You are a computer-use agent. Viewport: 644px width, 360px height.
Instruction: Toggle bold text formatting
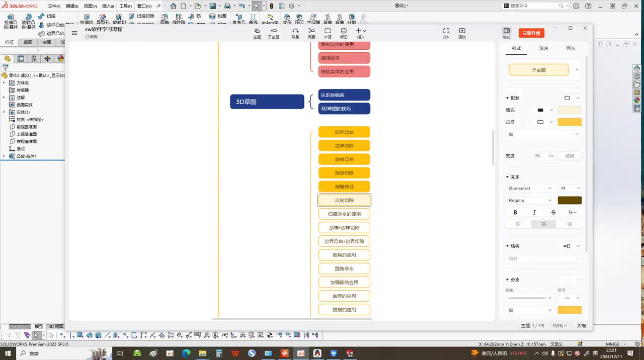pyautogui.click(x=515, y=212)
